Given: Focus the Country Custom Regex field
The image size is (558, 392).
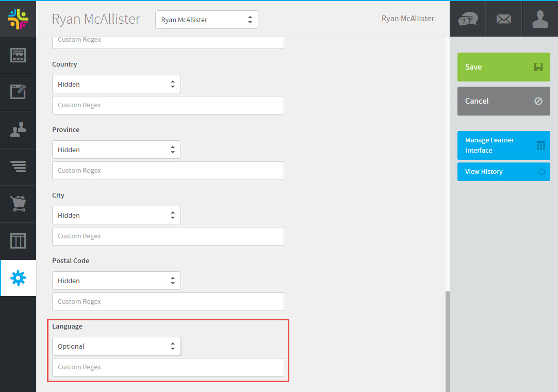Looking at the screenshot, I should click(x=168, y=105).
